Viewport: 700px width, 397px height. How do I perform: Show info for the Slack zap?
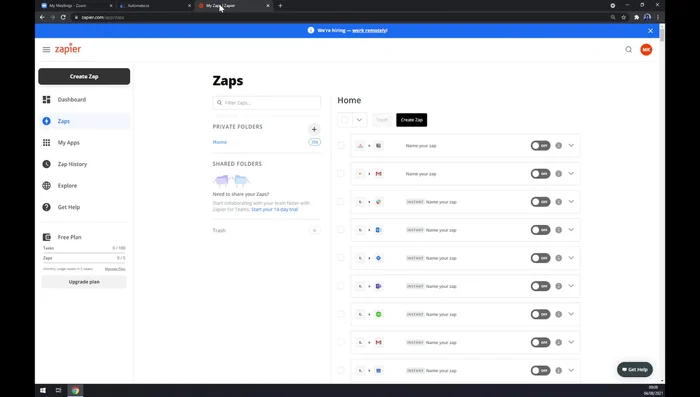coord(558,202)
